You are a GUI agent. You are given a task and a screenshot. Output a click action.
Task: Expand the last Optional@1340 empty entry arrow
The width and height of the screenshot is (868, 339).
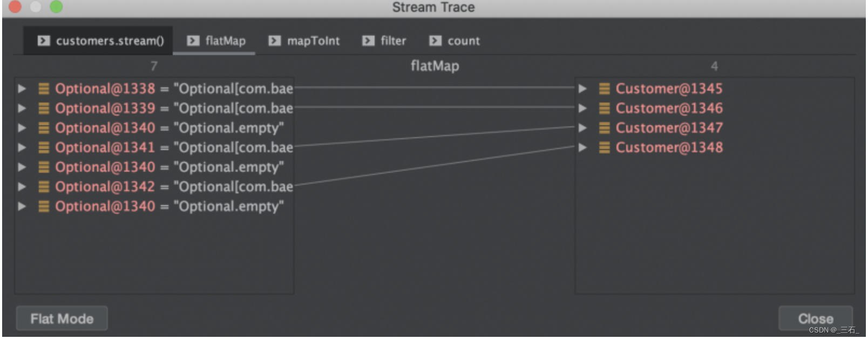pyautogui.click(x=22, y=206)
